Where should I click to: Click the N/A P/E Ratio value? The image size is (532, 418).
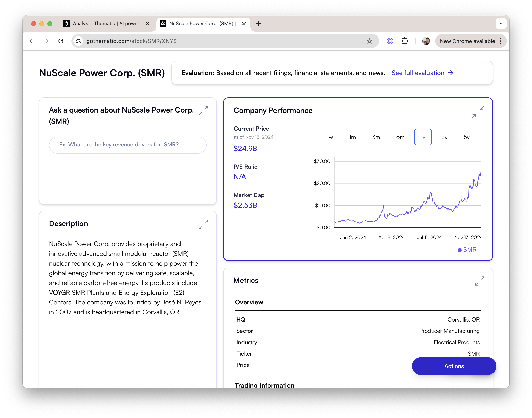coord(240,177)
